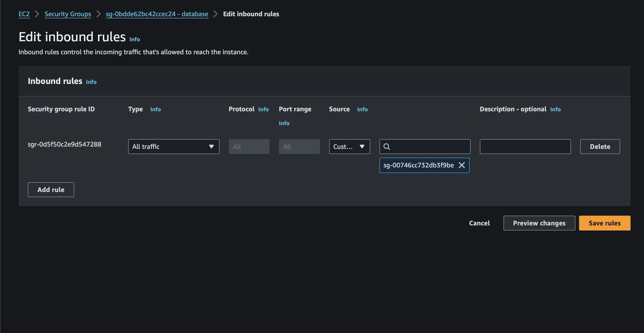Screen dimensions: 644x333
Task: Click the search magnifier in source field
Action: click(x=386, y=147)
